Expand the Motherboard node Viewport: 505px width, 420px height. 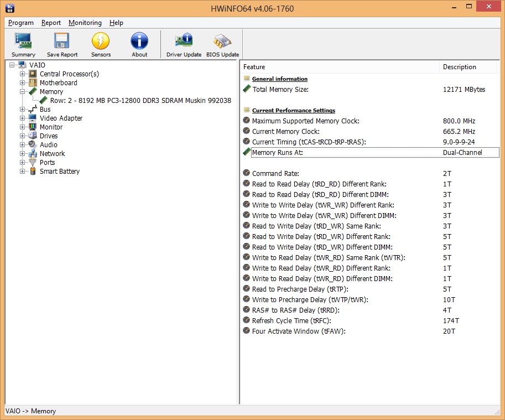[x=22, y=83]
